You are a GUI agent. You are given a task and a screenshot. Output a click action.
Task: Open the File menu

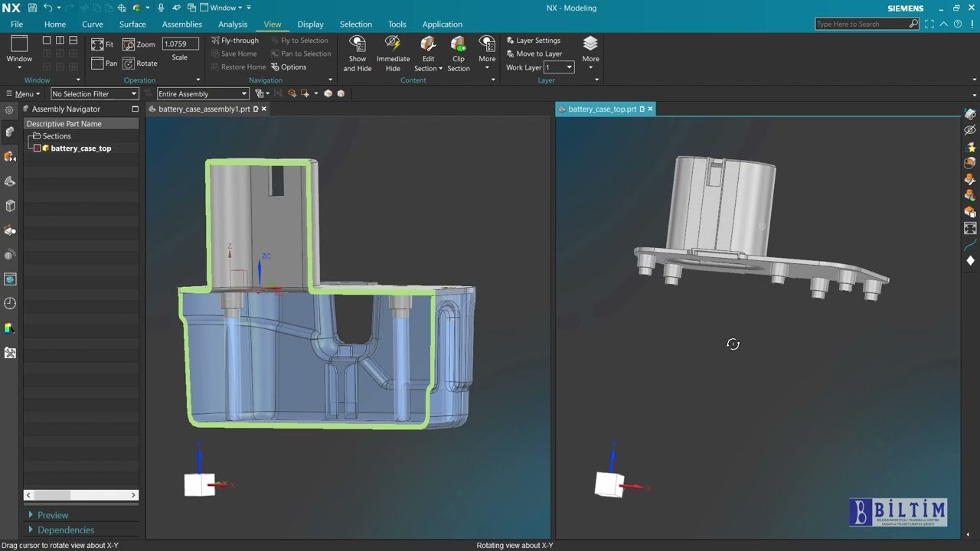click(17, 24)
